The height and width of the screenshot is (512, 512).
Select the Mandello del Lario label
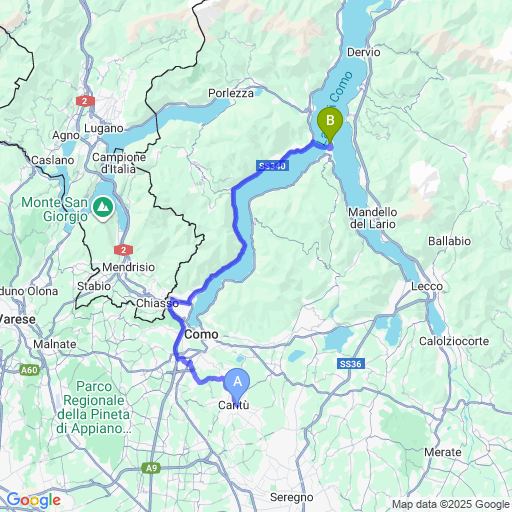point(373,218)
